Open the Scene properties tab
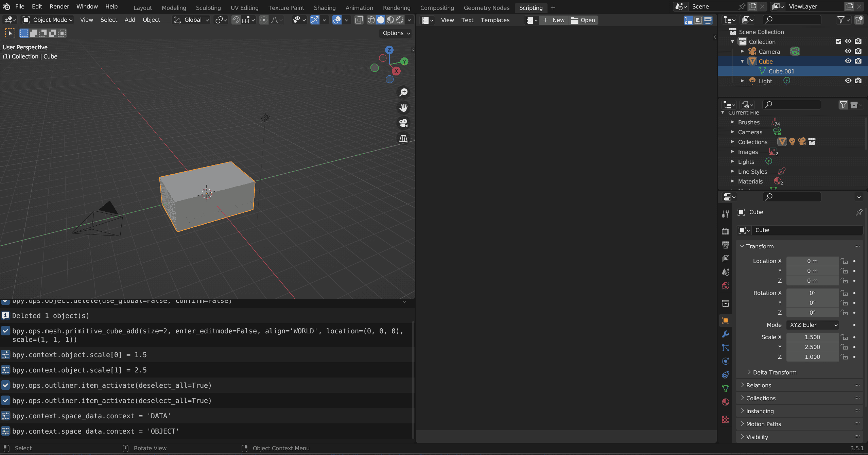 click(x=726, y=272)
